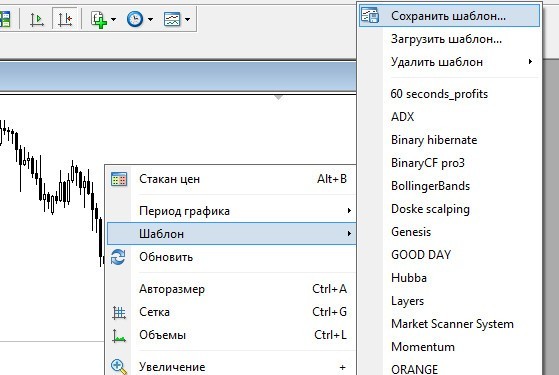The height and width of the screenshot is (375, 559).
Task: Click the chart shift toolbar icon
Action: click(65, 19)
